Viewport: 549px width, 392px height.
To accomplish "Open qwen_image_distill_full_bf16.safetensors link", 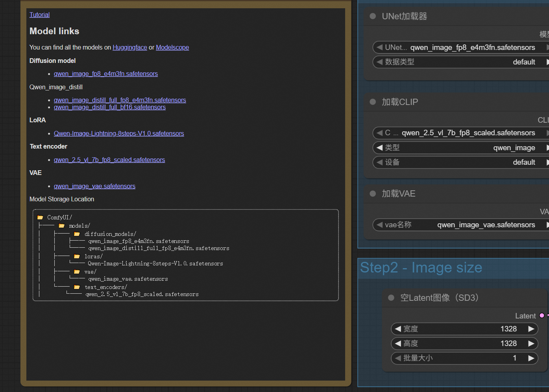I will 109,107.
